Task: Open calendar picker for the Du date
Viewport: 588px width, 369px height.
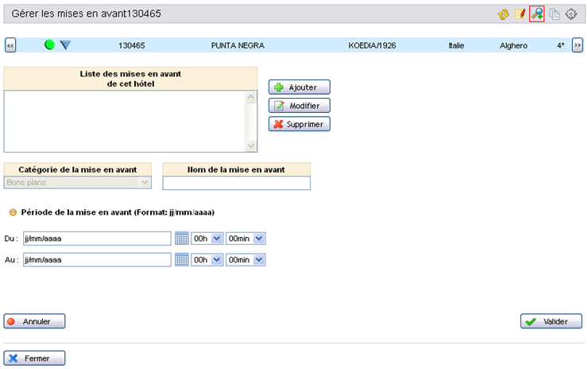Action: point(181,238)
